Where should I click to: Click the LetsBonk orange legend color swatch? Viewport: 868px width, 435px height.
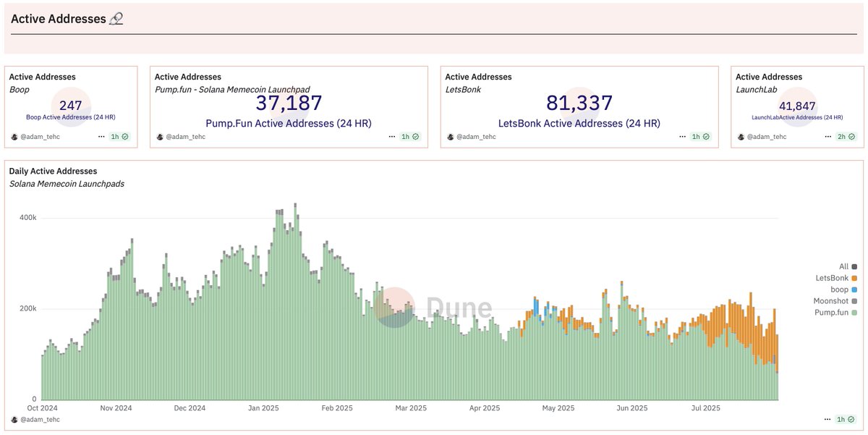point(855,278)
